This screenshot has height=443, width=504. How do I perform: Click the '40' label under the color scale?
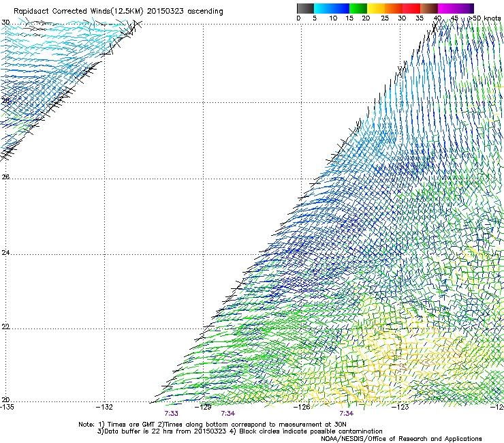(x=437, y=18)
